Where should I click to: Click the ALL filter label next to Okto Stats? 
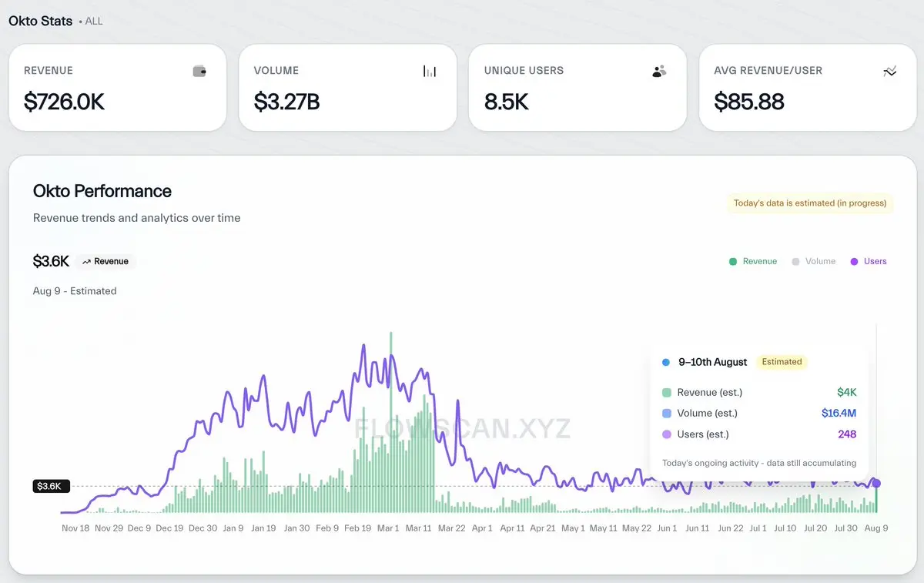point(93,22)
